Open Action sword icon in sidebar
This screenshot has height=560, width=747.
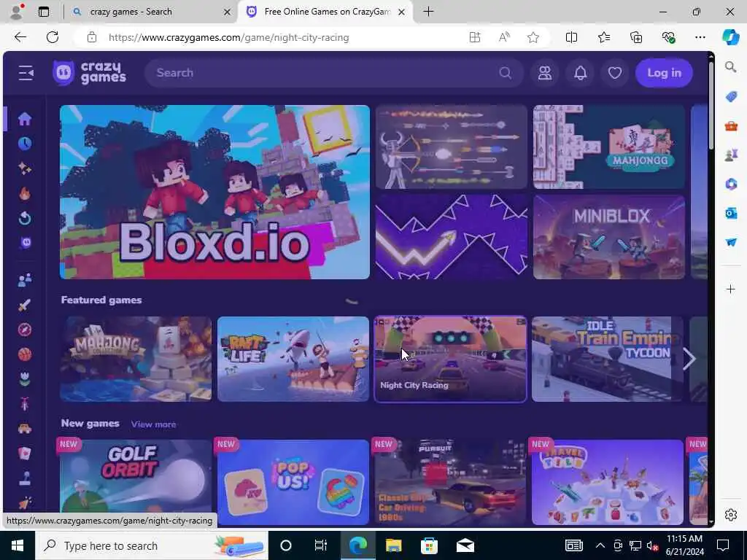(25, 305)
